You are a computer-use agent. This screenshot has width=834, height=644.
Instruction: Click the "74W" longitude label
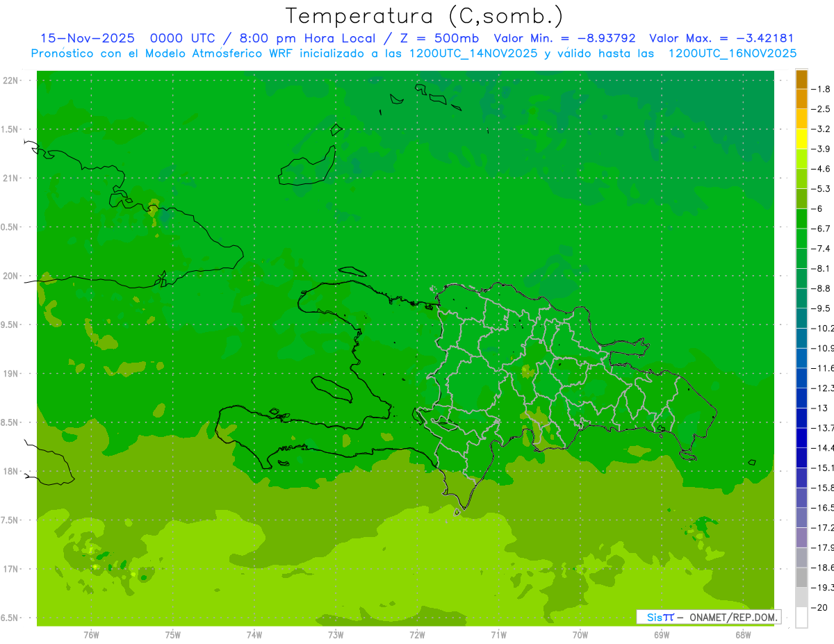coord(254,635)
